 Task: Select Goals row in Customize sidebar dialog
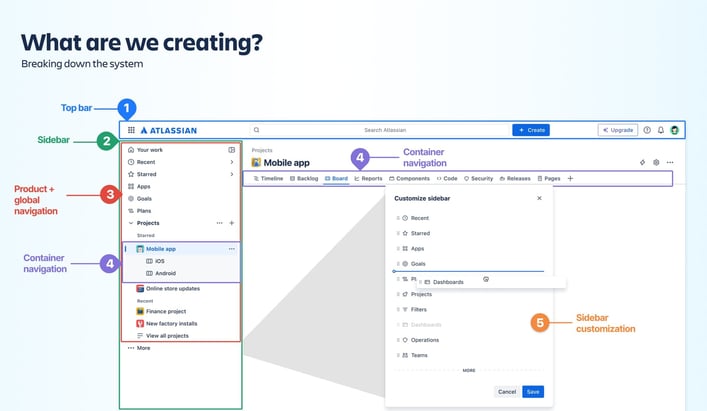click(468, 264)
